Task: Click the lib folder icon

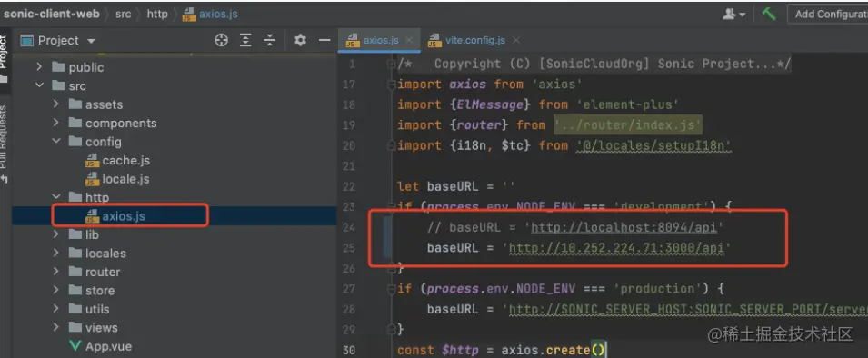Action: [75, 234]
